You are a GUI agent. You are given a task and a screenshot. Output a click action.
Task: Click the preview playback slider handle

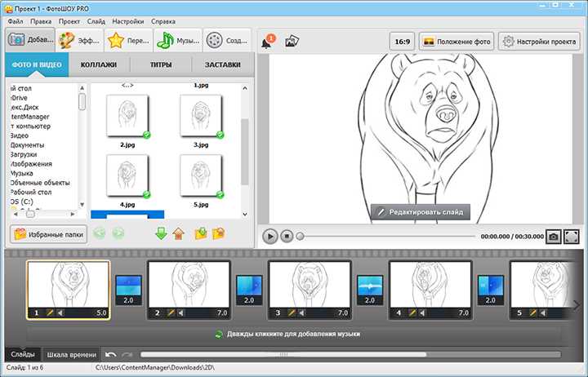click(x=300, y=237)
